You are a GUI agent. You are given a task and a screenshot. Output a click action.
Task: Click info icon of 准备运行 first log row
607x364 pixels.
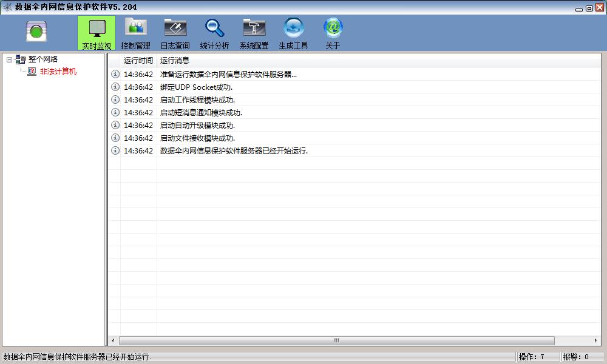click(115, 74)
